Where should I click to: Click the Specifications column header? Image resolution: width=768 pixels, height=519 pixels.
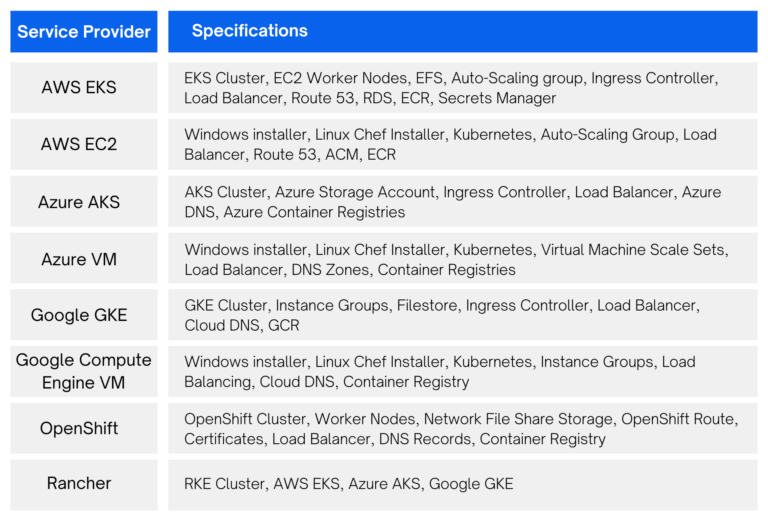coord(462,32)
